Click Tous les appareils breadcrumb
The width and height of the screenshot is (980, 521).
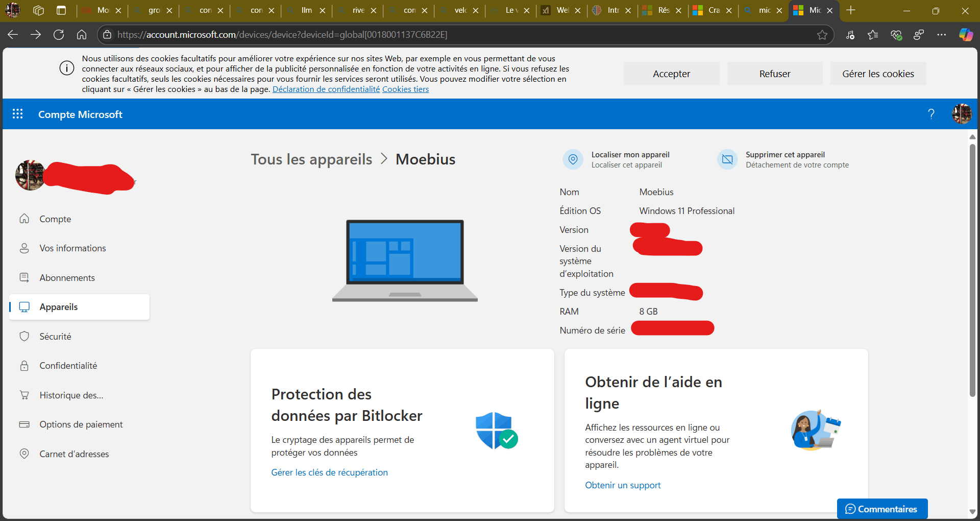tap(311, 159)
